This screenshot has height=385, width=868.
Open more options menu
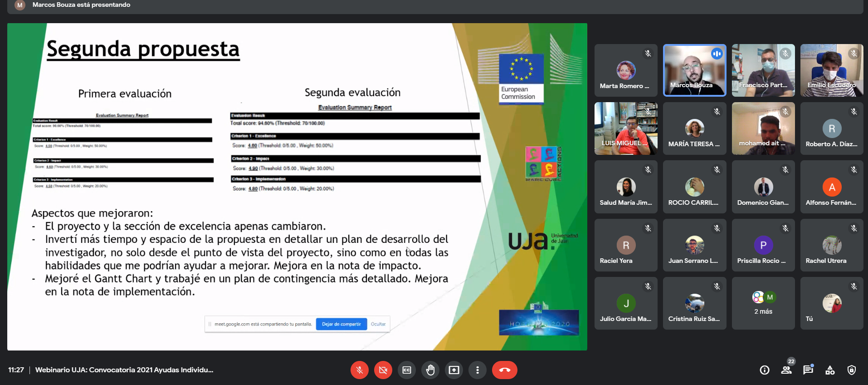(478, 370)
